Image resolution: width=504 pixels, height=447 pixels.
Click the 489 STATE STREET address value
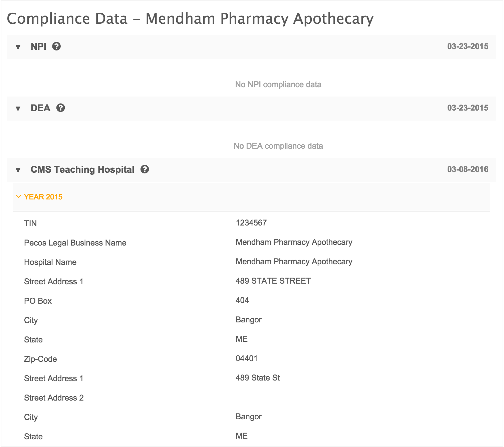click(x=273, y=281)
